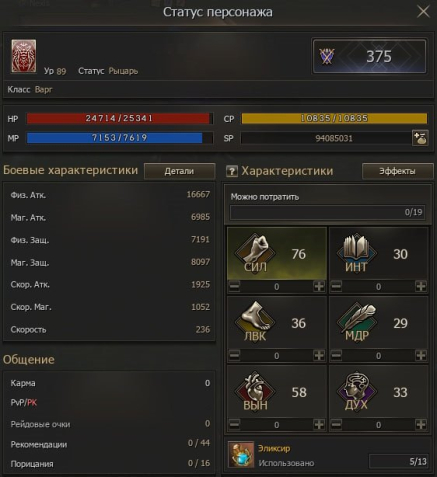Click the red HP bar

pos(119,118)
